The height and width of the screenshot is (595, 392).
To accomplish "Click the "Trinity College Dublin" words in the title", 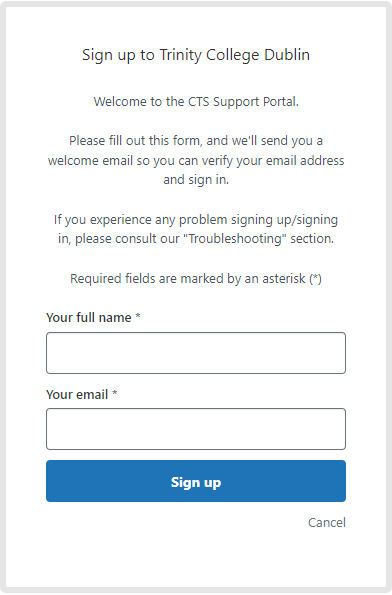I will [235, 55].
